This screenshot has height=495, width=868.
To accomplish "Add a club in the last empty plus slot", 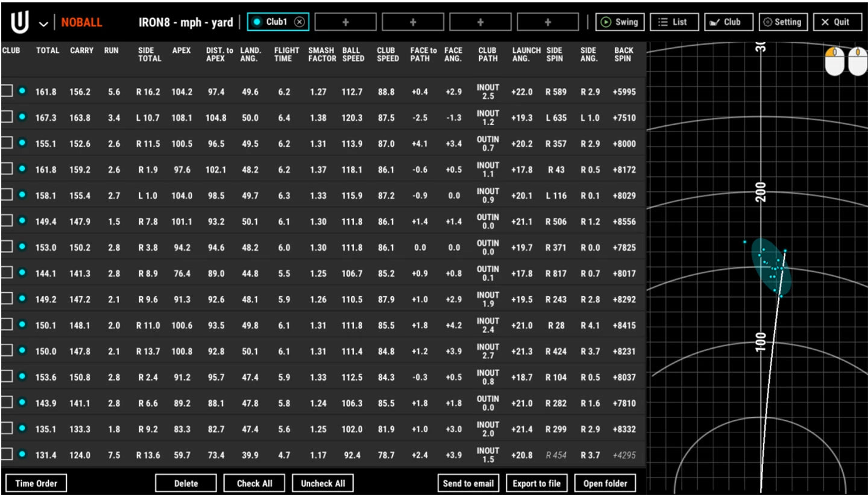I will 547,22.
